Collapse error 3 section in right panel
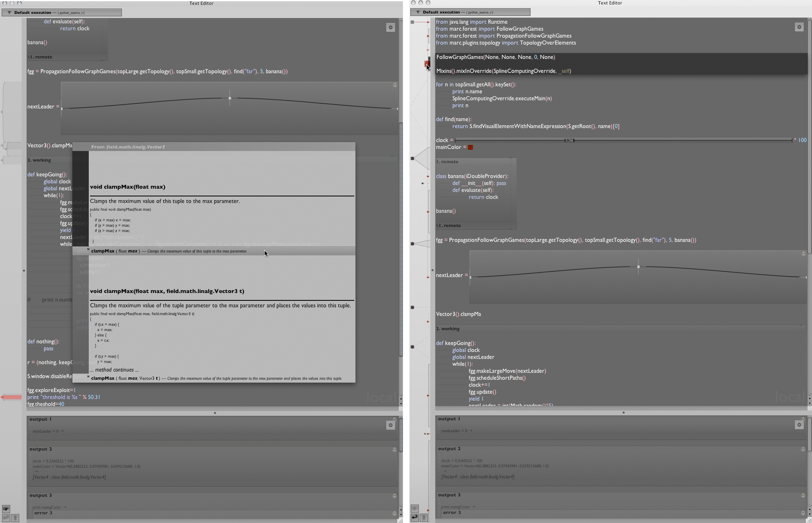This screenshot has width=812, height=523. point(803,512)
